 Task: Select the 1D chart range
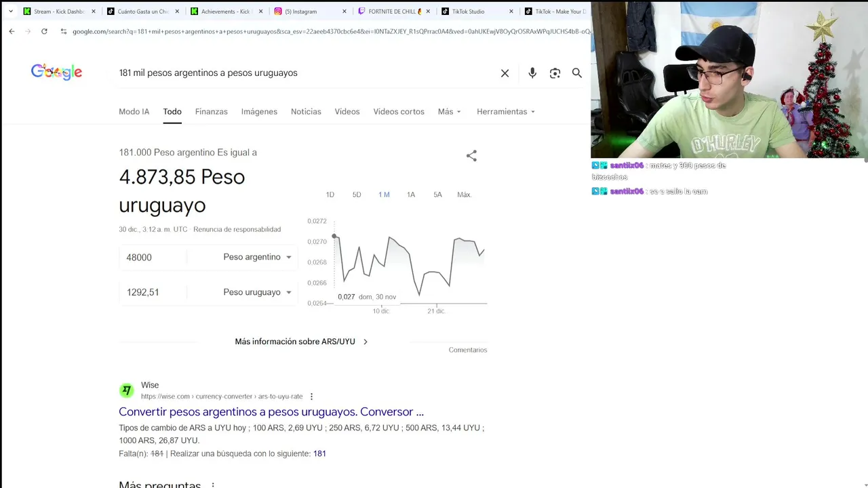330,195
